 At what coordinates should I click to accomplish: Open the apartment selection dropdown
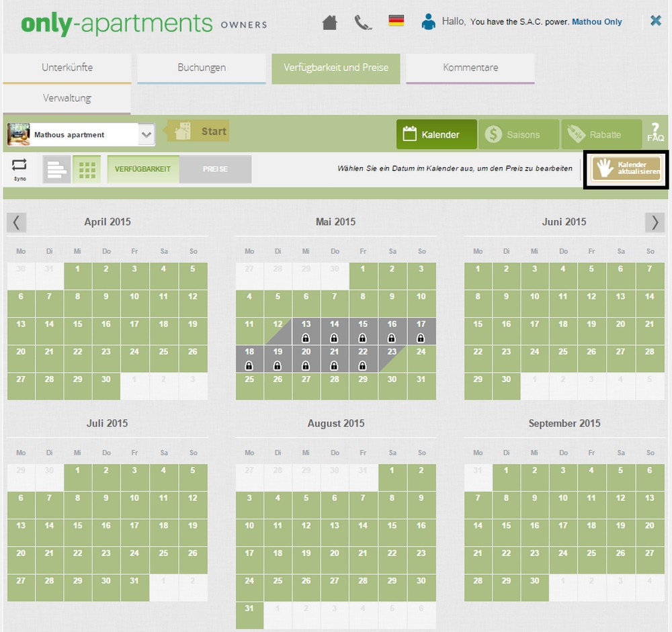[x=146, y=134]
